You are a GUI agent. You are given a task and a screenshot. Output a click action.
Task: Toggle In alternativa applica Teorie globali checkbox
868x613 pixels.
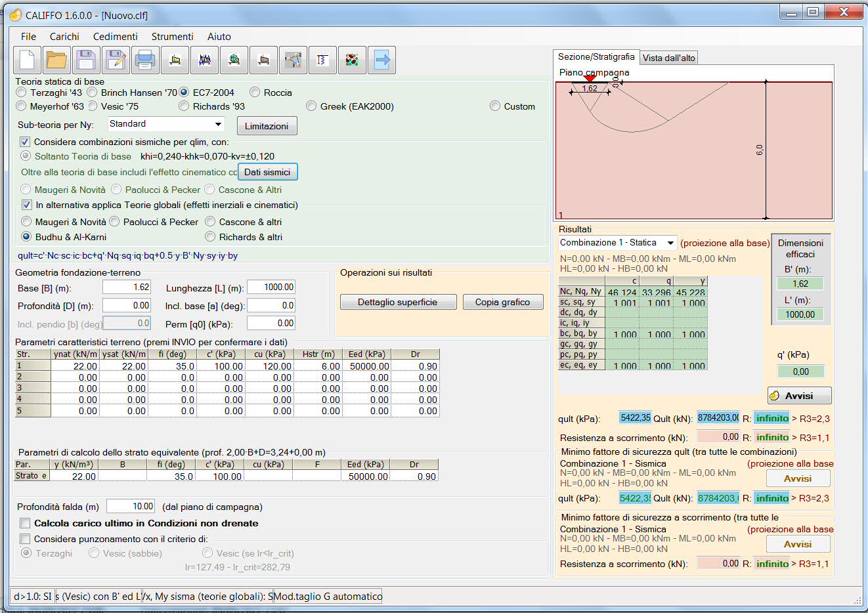coord(26,205)
